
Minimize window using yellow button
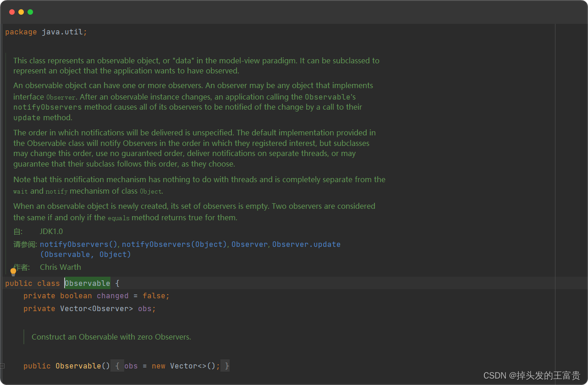point(21,12)
